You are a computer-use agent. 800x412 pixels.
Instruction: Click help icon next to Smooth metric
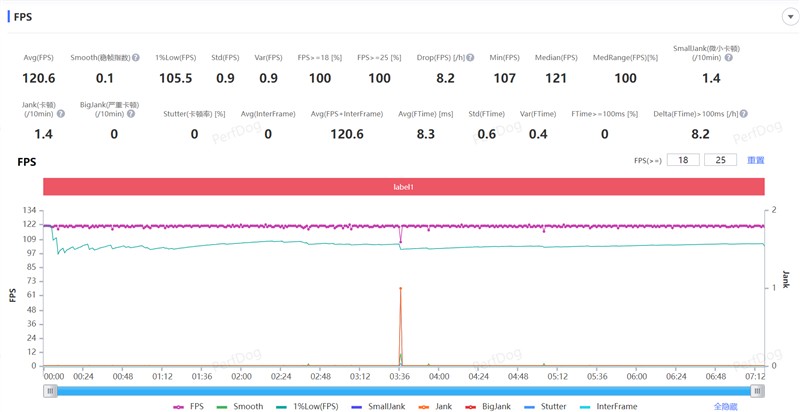point(135,58)
